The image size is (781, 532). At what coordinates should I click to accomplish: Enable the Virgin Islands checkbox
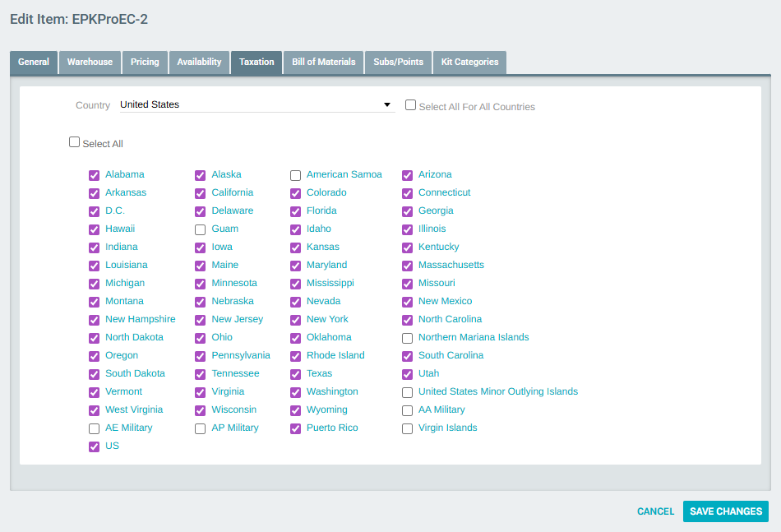407,428
